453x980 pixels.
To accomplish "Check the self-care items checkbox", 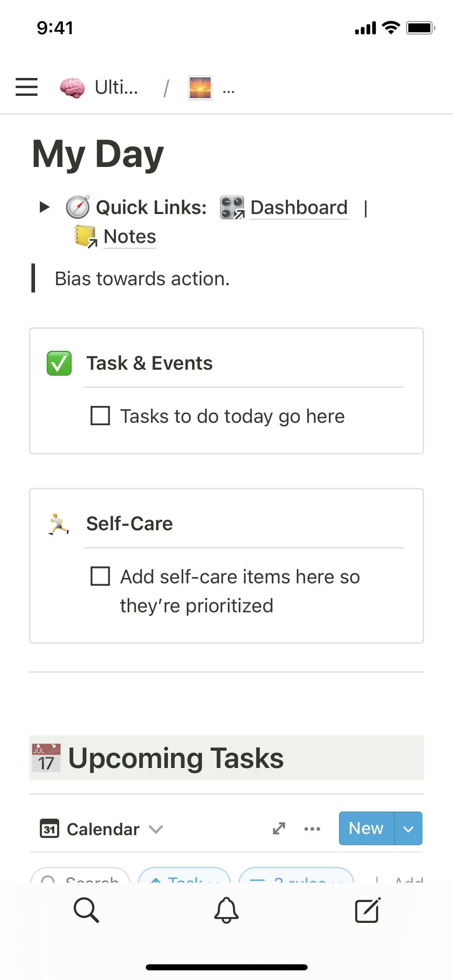I will pyautogui.click(x=100, y=576).
